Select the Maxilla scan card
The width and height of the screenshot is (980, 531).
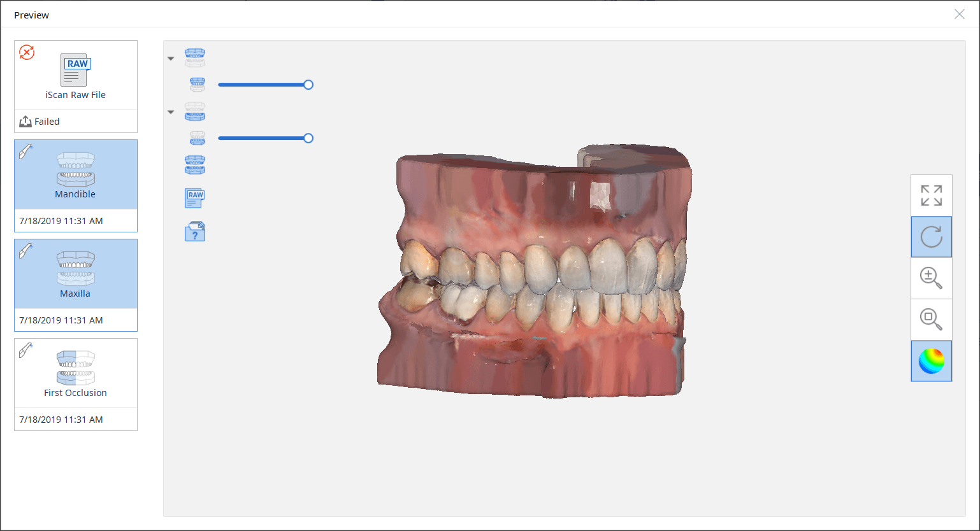tap(76, 285)
